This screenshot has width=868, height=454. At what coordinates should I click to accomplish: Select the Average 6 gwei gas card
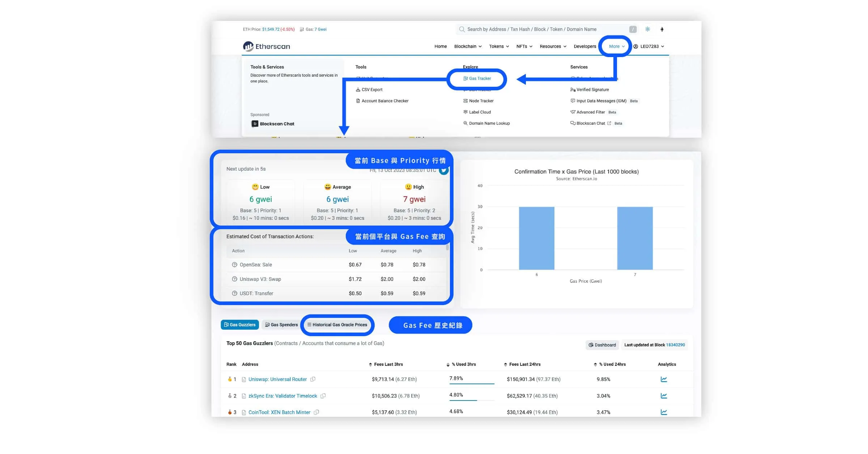click(x=337, y=202)
